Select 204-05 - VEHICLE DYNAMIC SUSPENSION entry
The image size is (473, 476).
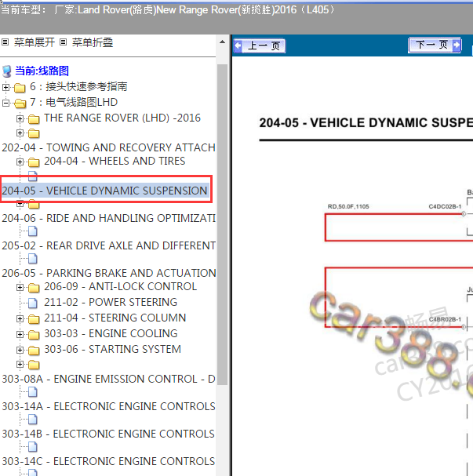104,191
